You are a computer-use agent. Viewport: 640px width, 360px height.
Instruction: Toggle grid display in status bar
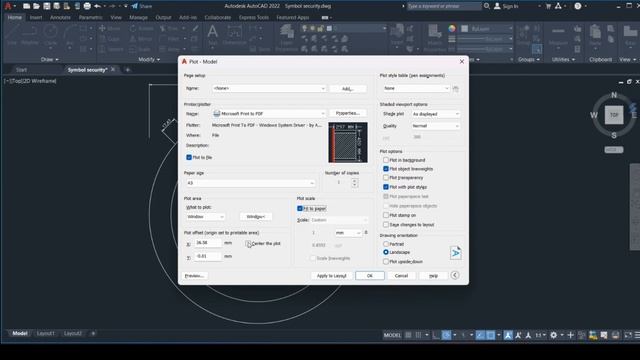tap(408, 335)
